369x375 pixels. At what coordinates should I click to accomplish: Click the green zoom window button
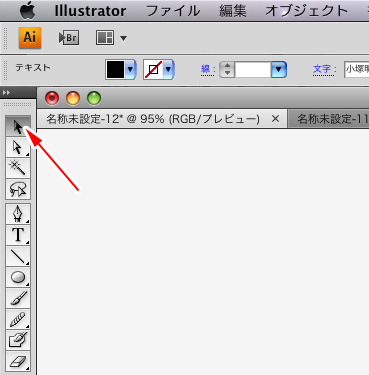pyautogui.click(x=94, y=98)
